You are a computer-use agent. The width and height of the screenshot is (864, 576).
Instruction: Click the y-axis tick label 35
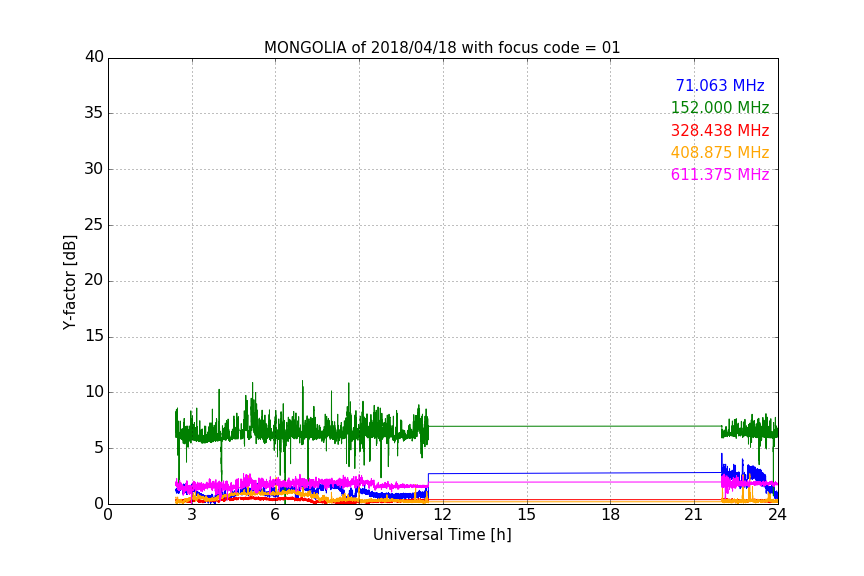coord(94,113)
